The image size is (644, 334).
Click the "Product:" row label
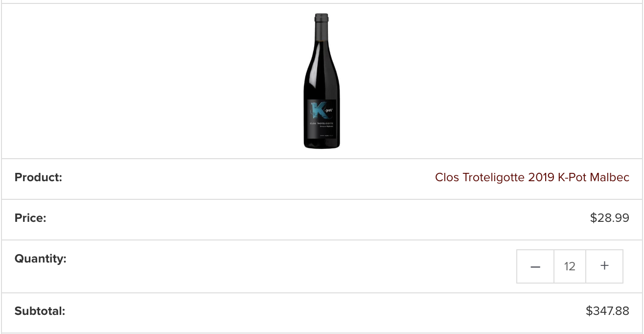[38, 177]
